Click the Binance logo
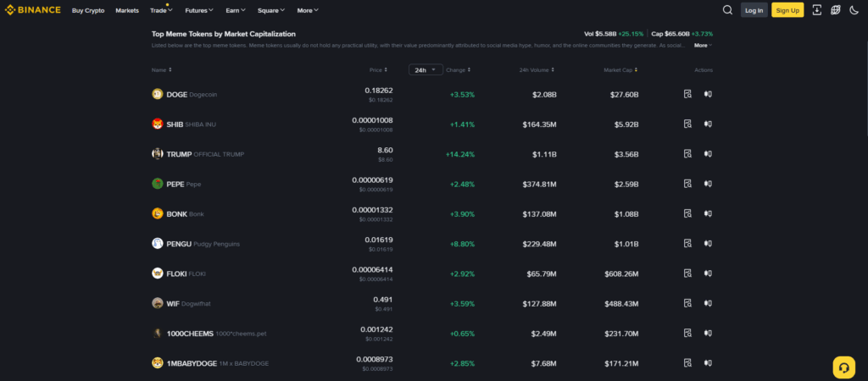The height and width of the screenshot is (381, 868). (x=33, y=10)
